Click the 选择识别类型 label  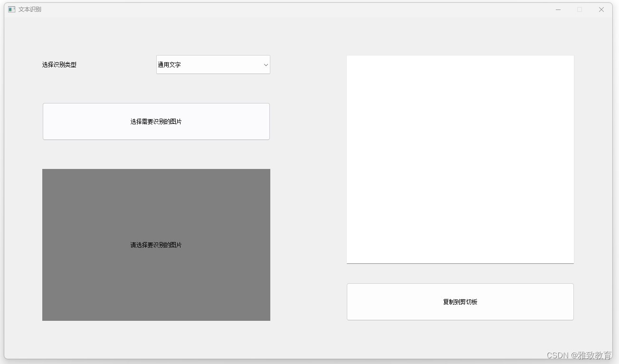tap(60, 65)
